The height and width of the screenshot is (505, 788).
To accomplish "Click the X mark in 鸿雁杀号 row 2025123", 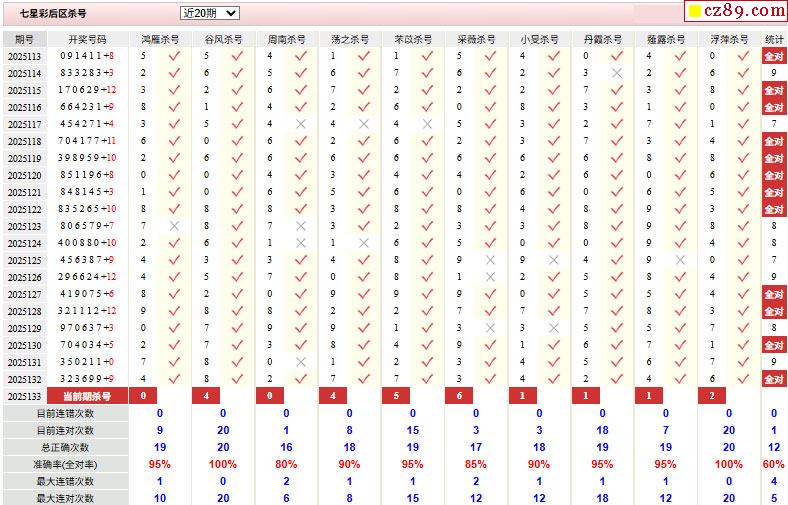I will (175, 226).
